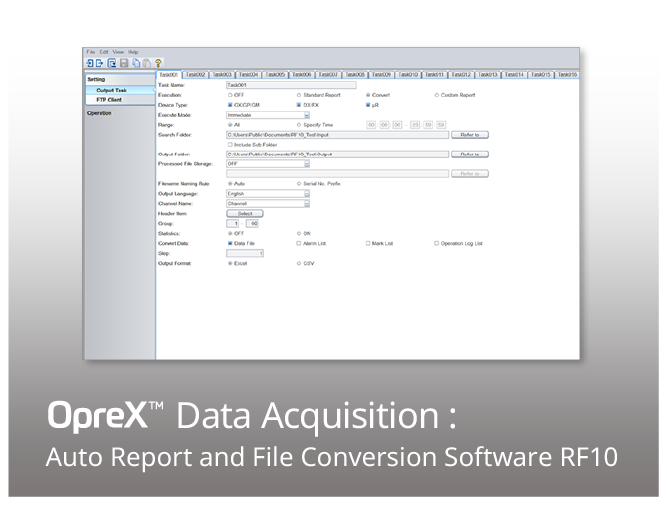Enable the Alarm List checkbox
This screenshot has height=505, width=667.
299,244
